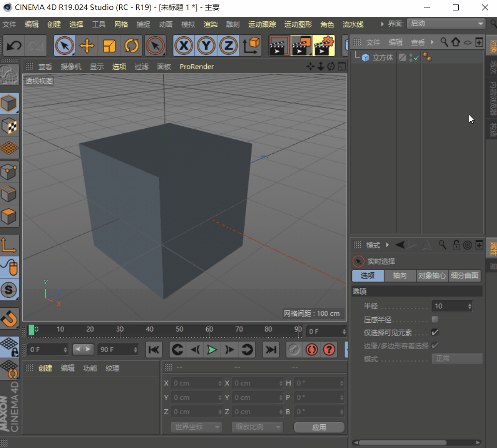Image resolution: width=497 pixels, height=448 pixels.
Task: Go to end of animation
Action: point(270,350)
